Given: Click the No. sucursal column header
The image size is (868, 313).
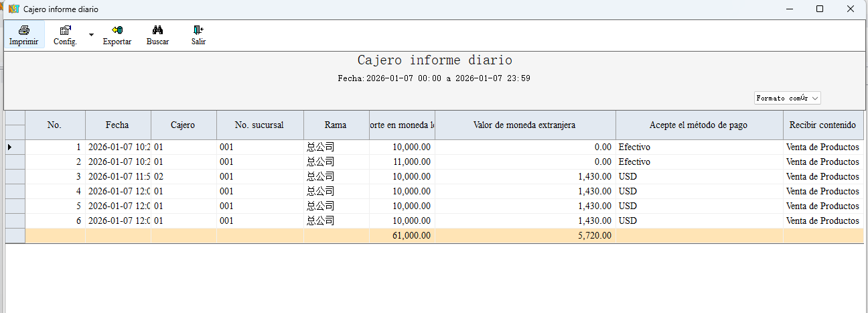Looking at the screenshot, I should pos(259,125).
